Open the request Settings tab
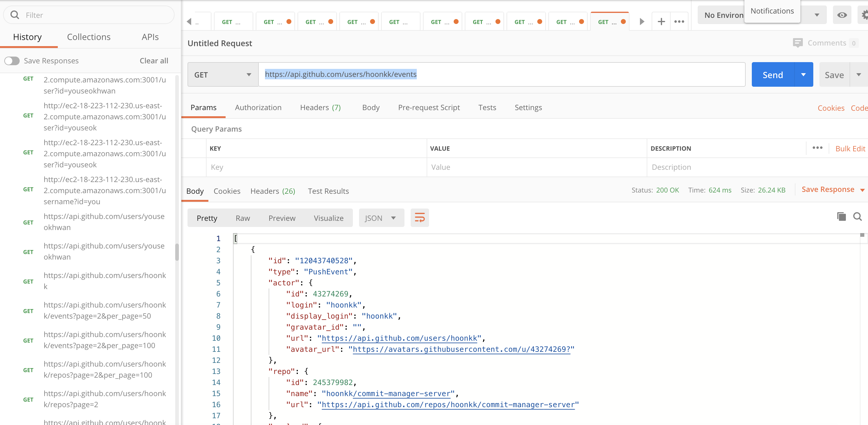This screenshot has height=425, width=868. coord(528,108)
